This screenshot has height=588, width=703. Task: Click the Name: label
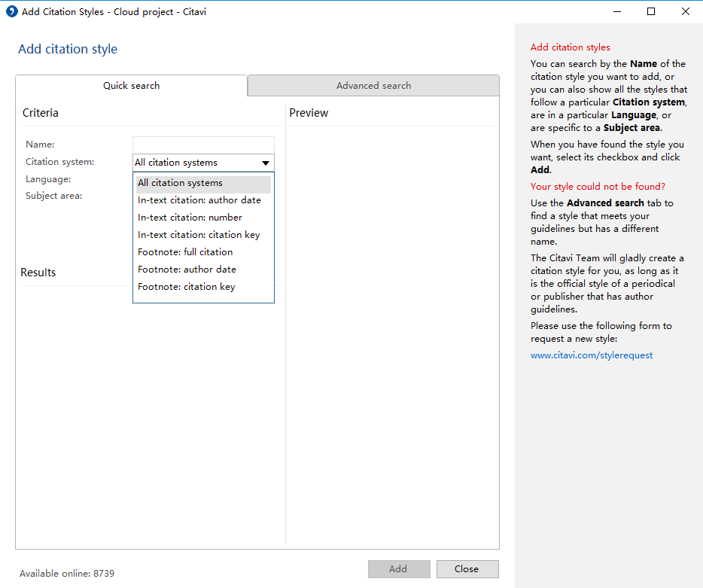(x=40, y=145)
